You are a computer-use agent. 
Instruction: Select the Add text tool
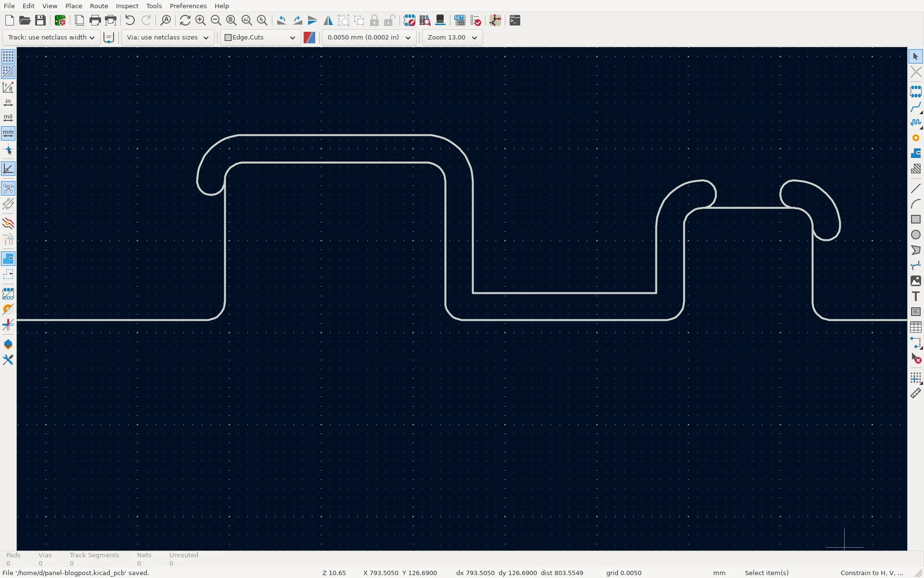coord(916,296)
